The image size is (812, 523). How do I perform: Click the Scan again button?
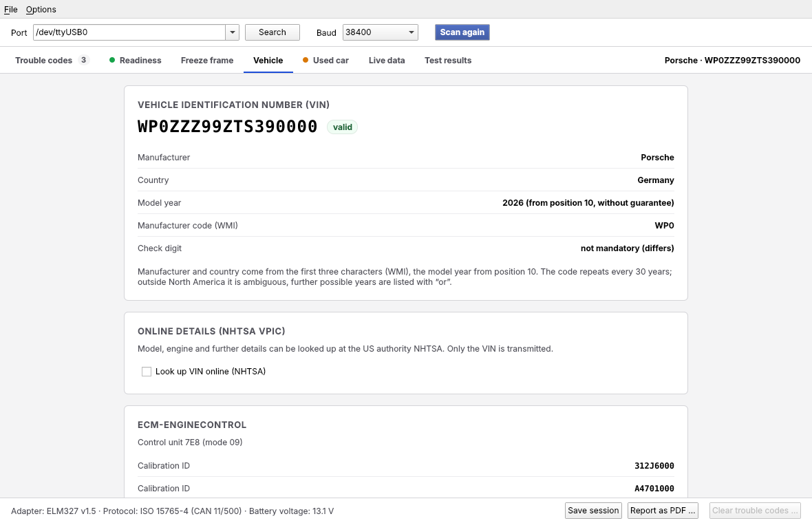click(x=462, y=32)
